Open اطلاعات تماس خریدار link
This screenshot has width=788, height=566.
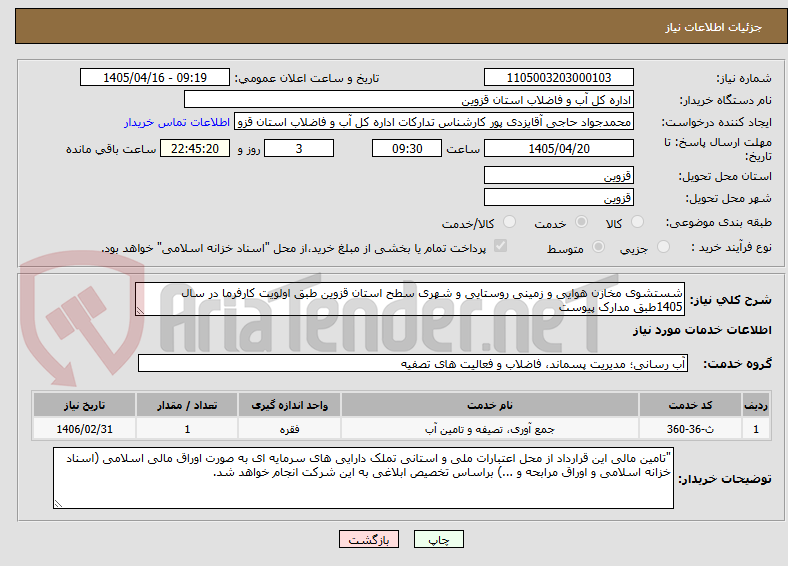pyautogui.click(x=177, y=122)
